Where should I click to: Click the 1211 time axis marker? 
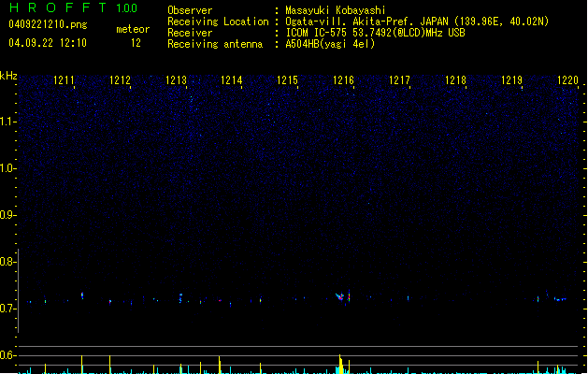click(64, 80)
